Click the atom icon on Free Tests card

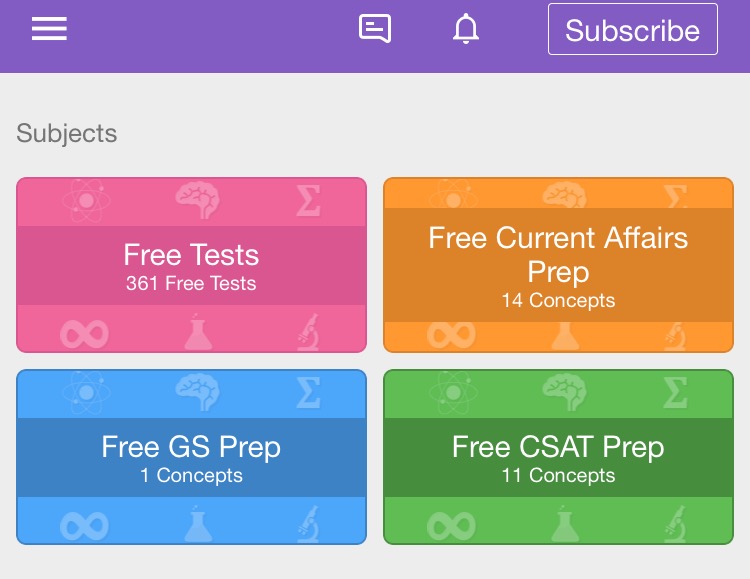(x=85, y=201)
